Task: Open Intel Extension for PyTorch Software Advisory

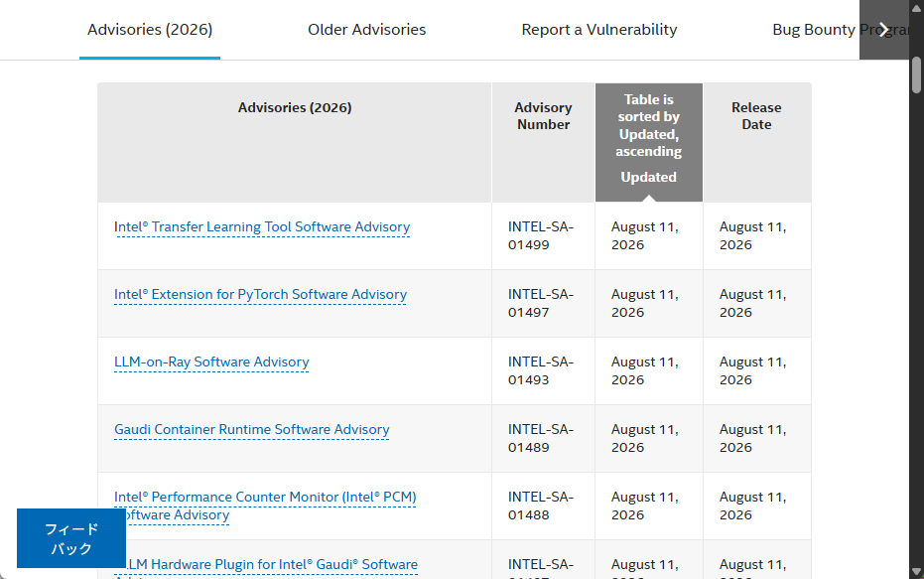Action: pyautogui.click(x=260, y=294)
